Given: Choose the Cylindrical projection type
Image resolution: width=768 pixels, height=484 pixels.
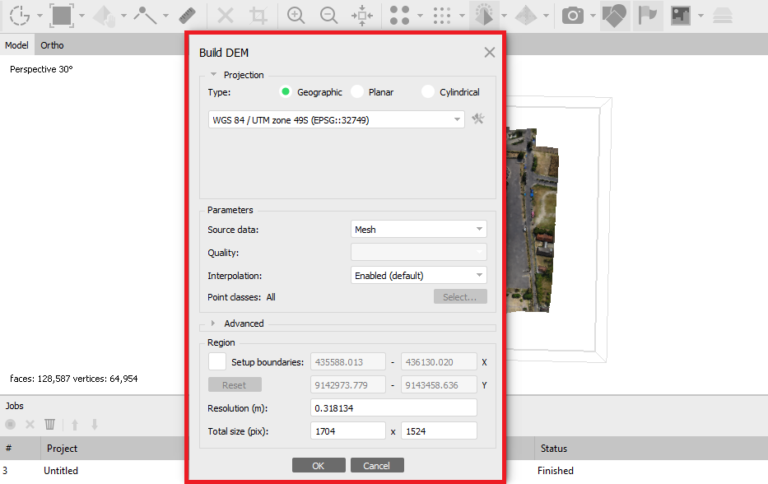Looking at the screenshot, I should [429, 92].
